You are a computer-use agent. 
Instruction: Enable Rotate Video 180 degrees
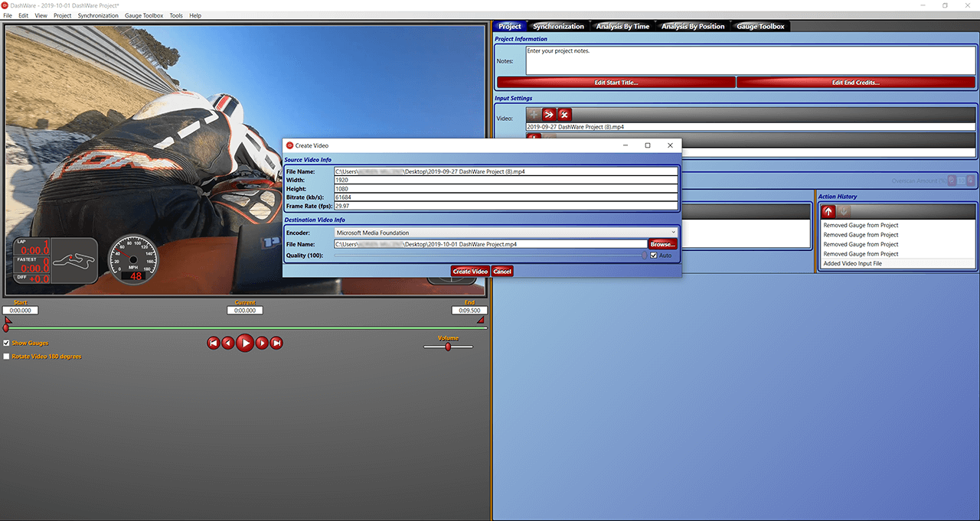point(6,357)
